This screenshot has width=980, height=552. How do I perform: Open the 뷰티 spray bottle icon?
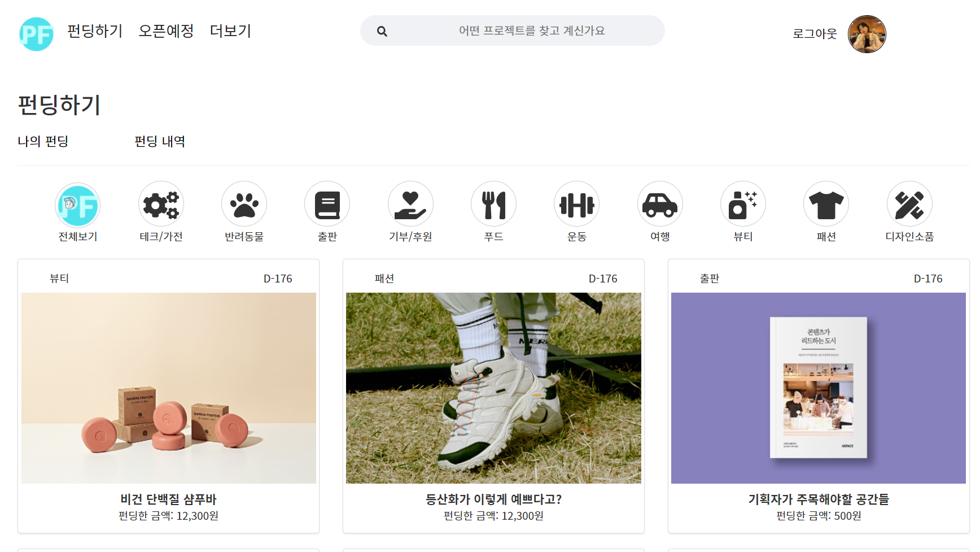743,204
